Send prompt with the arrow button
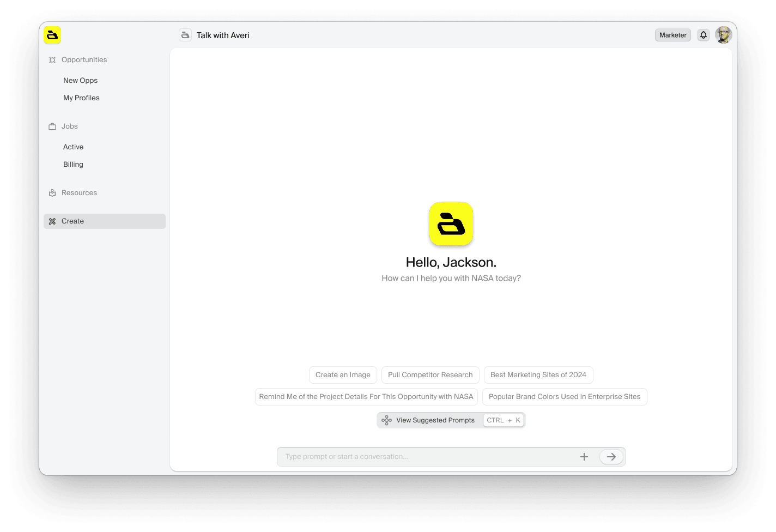 click(x=611, y=457)
